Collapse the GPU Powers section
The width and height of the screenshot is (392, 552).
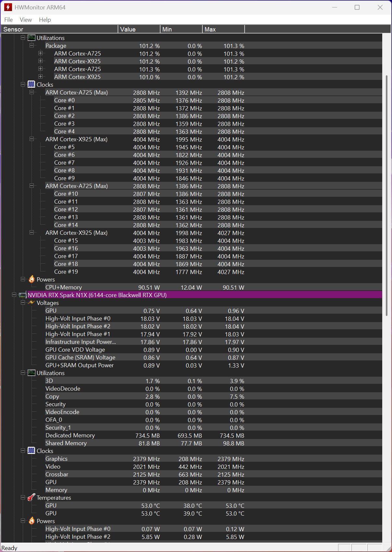[23, 521]
